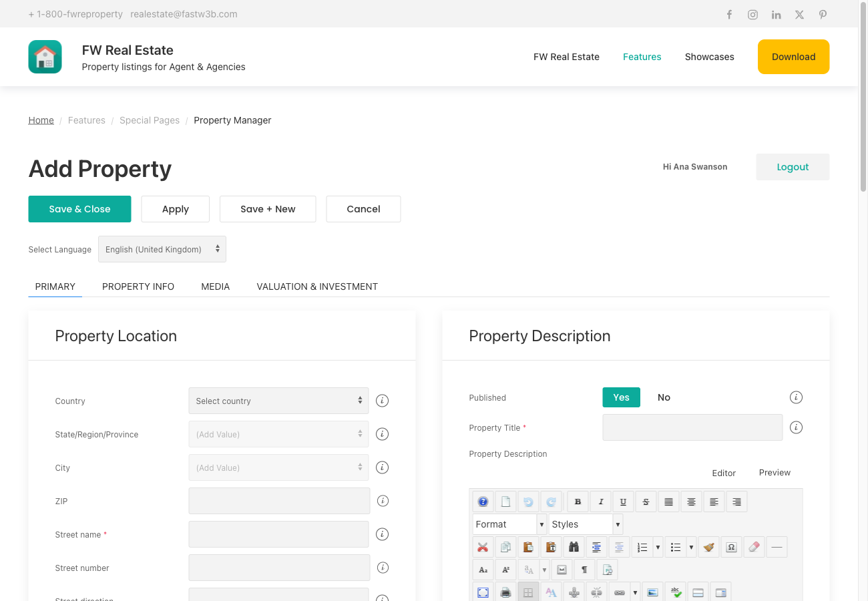
Task: Click the Property Title input field
Action: (692, 427)
